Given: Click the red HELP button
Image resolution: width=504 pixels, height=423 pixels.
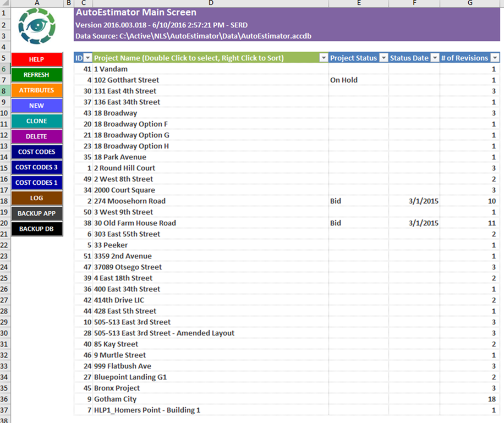Looking at the screenshot, I should tap(37, 59).
